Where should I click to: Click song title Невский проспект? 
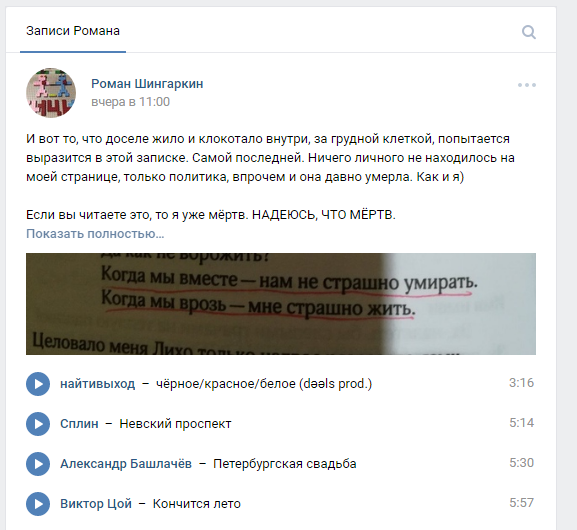click(175, 424)
